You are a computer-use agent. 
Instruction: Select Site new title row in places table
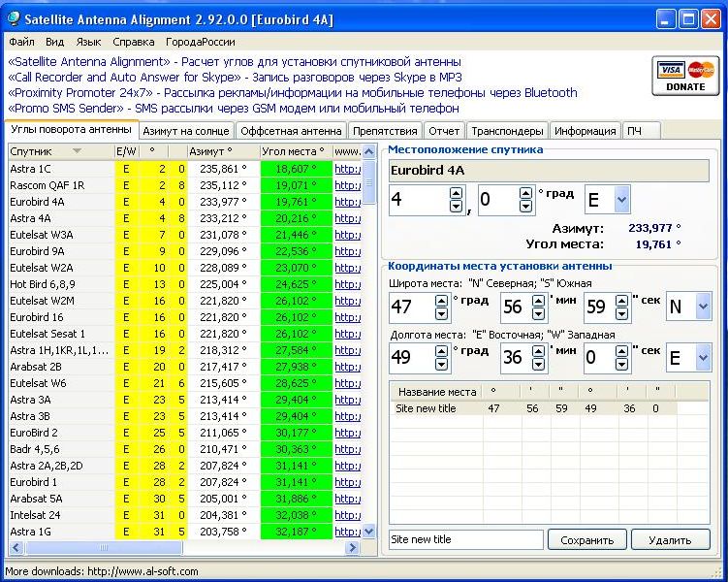[534, 408]
